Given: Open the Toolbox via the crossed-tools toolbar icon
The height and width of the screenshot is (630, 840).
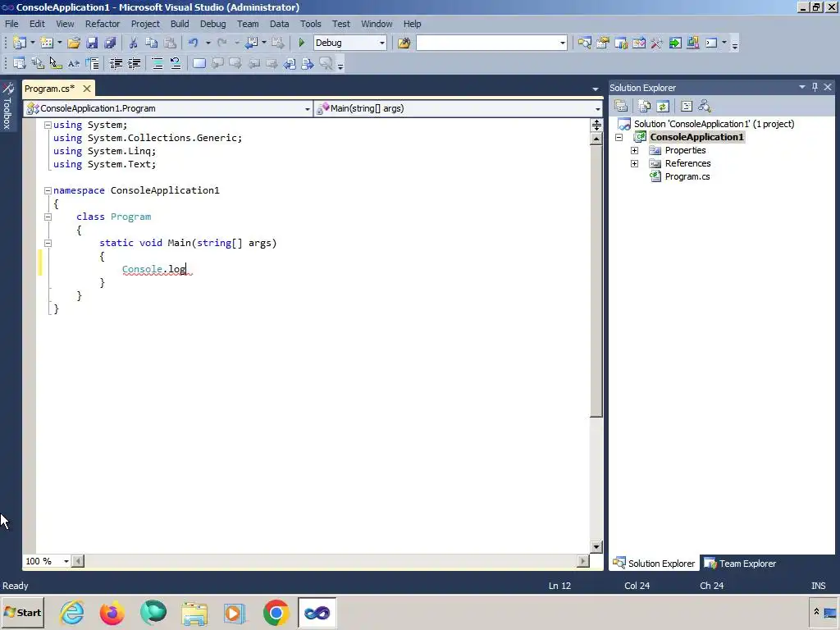Looking at the screenshot, I should pyautogui.click(x=657, y=43).
